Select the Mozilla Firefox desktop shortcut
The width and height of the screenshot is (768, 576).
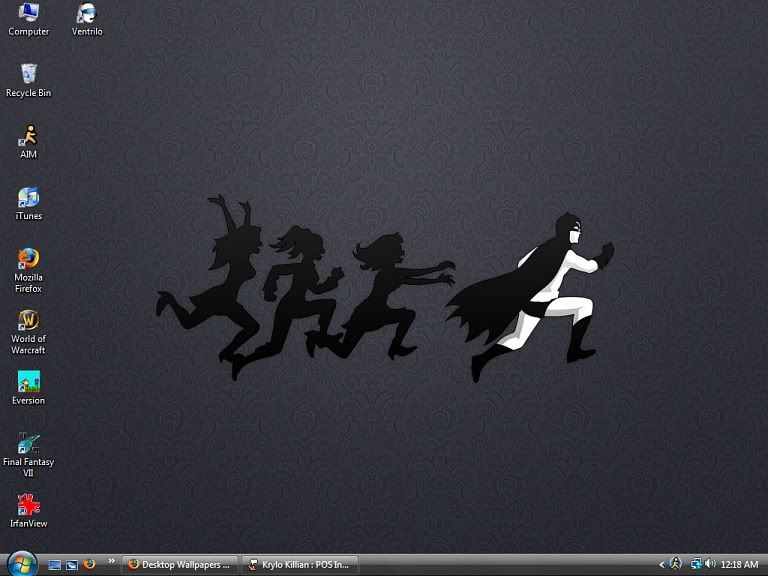coord(28,270)
